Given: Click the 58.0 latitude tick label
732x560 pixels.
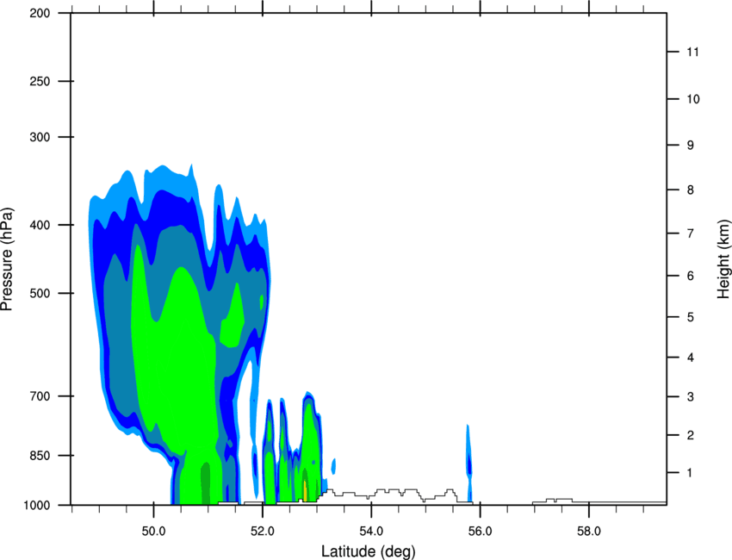Looking at the screenshot, I should (589, 532).
